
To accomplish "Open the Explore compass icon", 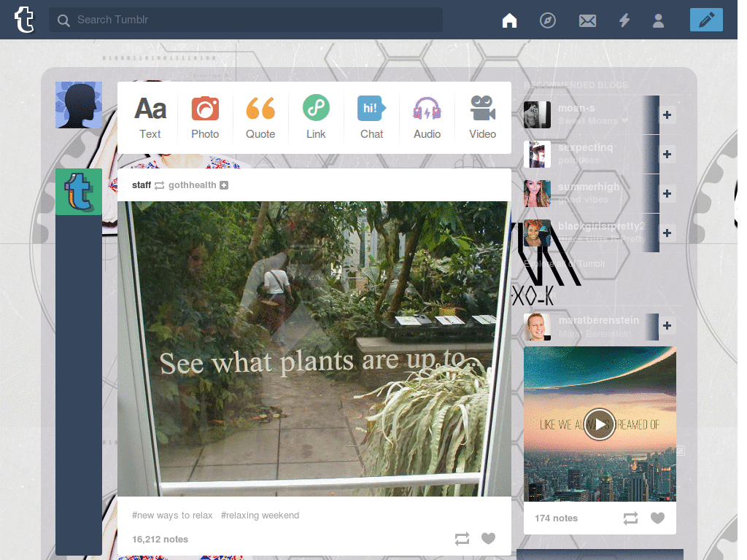I will pyautogui.click(x=547, y=20).
